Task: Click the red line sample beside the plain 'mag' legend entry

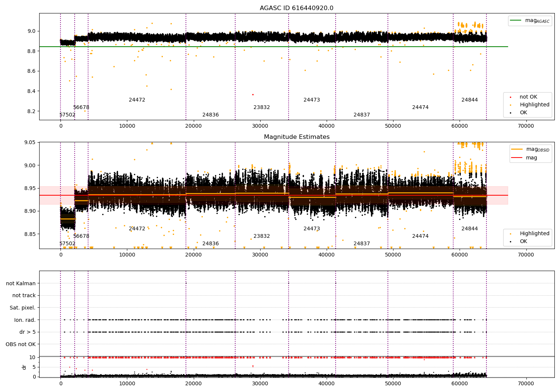Action: point(517,158)
